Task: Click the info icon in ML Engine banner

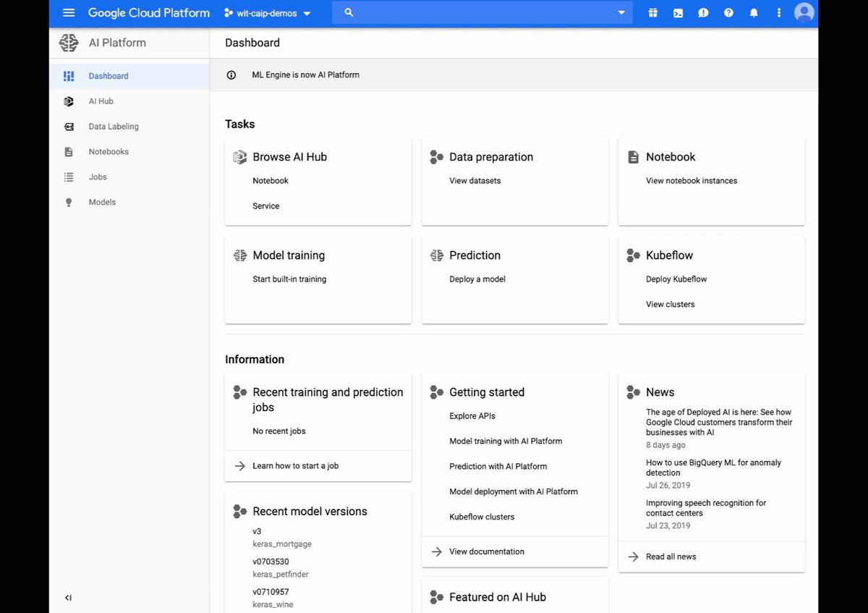Action: click(231, 75)
